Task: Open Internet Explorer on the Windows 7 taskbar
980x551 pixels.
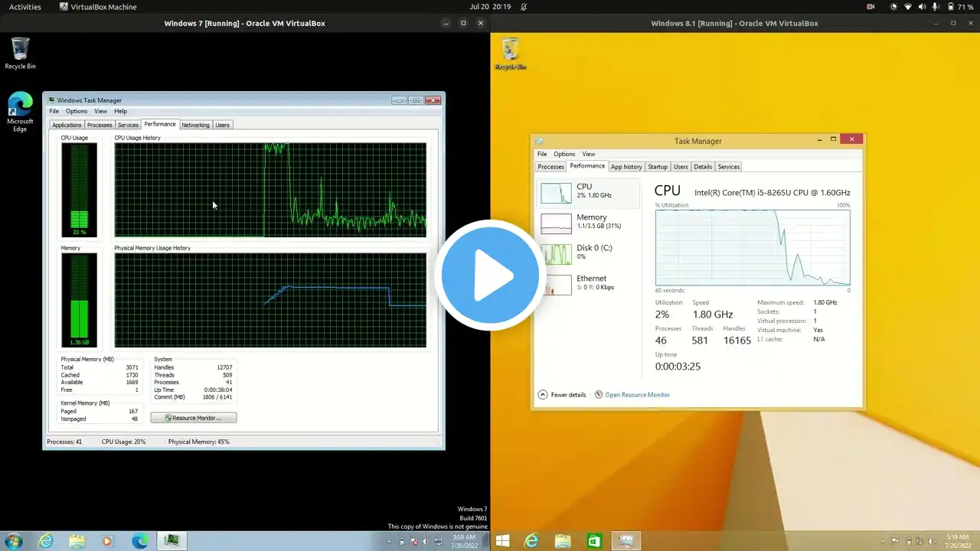Action: point(46,541)
